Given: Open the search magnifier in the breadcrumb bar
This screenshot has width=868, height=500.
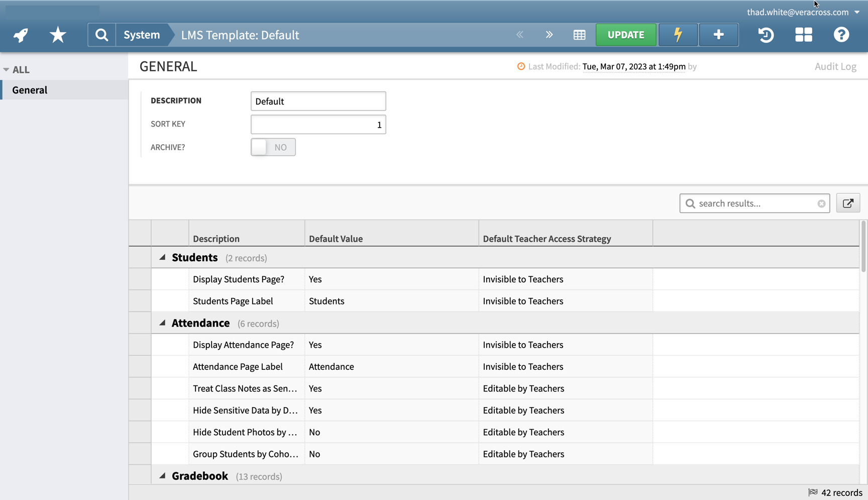Looking at the screenshot, I should click(101, 35).
